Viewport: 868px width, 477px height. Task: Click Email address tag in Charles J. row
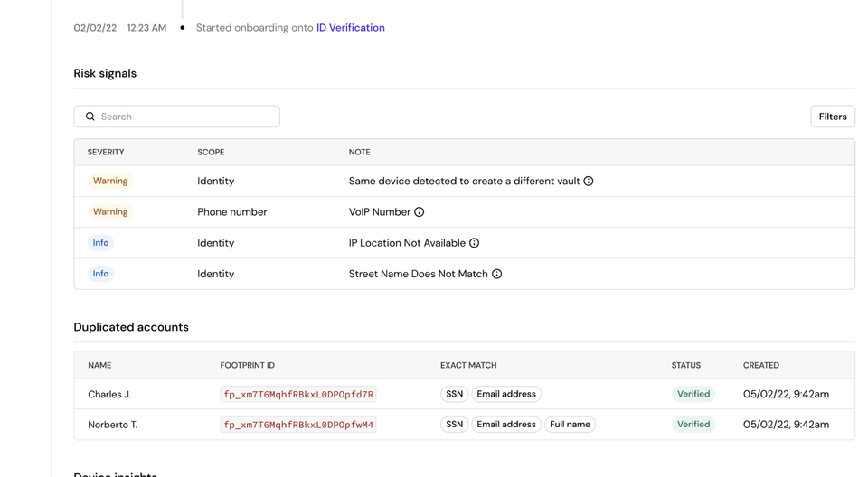click(506, 394)
